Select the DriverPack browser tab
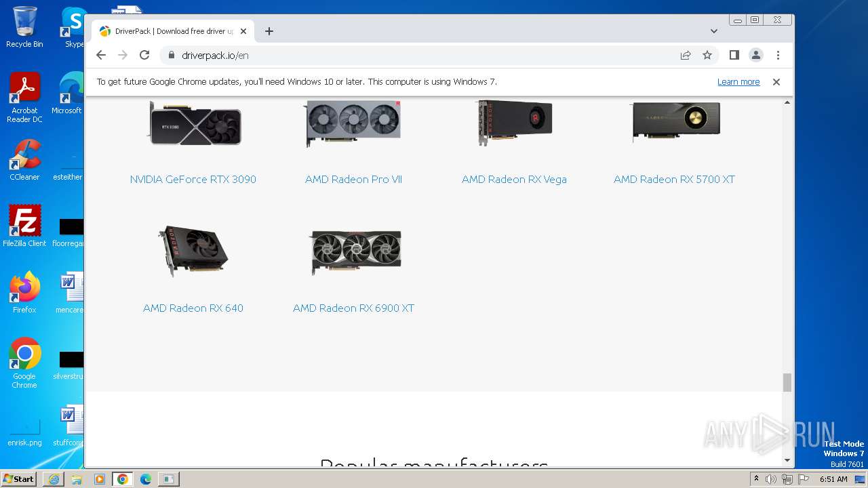This screenshot has width=868, height=488. pos(173,31)
